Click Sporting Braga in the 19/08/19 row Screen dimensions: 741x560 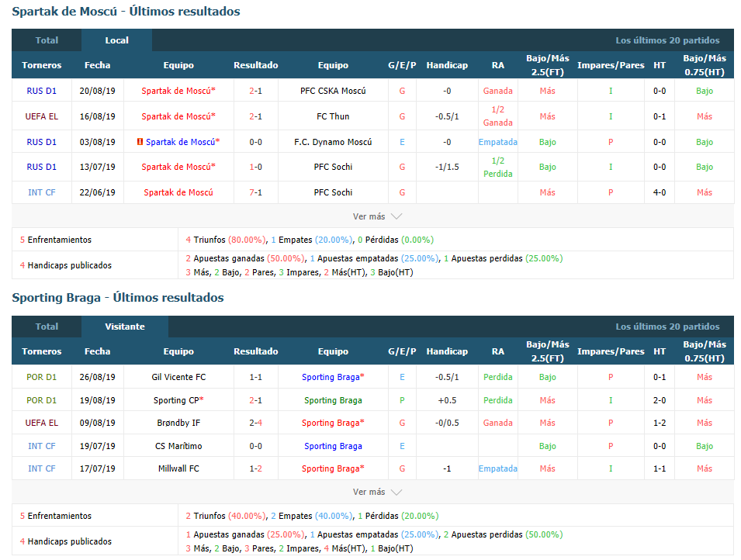333,400
